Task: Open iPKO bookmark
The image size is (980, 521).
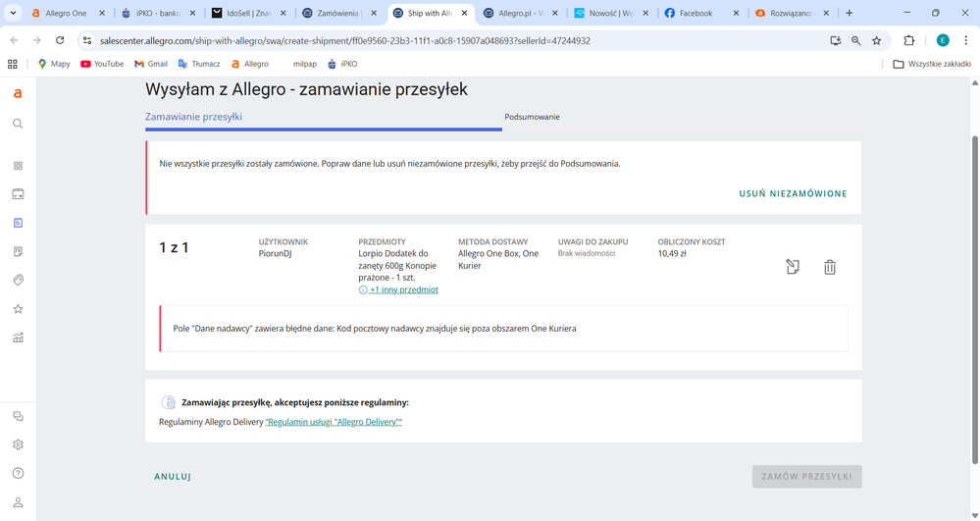Action: (342, 64)
